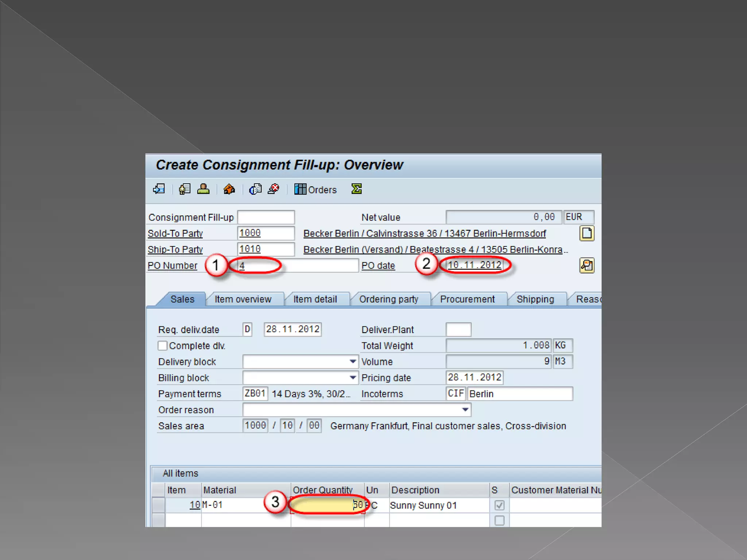Click the blank page icon beside Sold-To address
This screenshot has width=747, height=560.
coord(587,233)
